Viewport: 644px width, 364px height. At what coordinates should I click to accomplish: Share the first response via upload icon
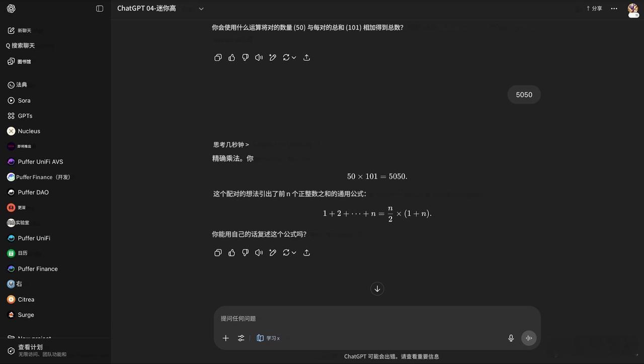point(306,58)
